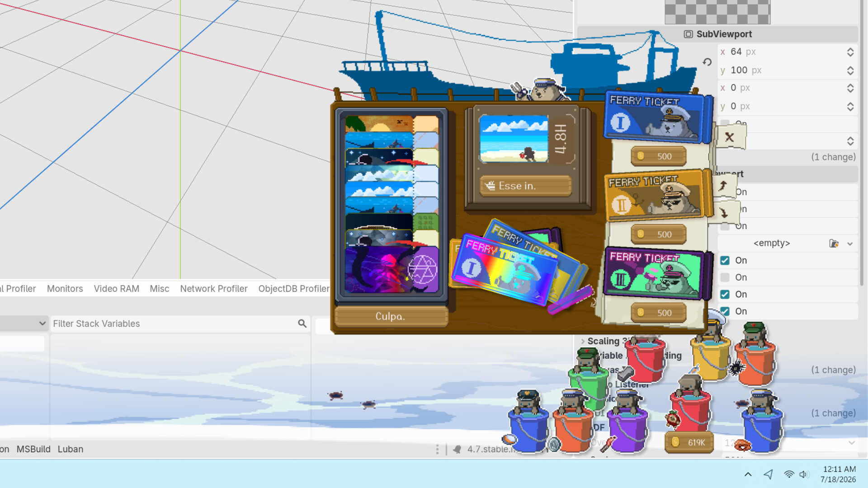Toggle the checked On box just above the lowest one

coord(725,294)
